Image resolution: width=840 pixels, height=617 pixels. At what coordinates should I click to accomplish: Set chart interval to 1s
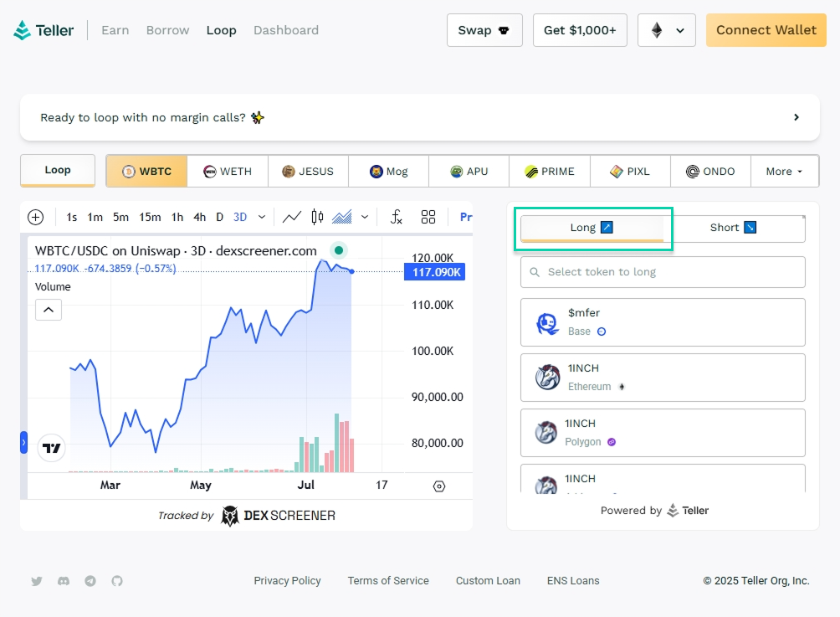point(72,217)
